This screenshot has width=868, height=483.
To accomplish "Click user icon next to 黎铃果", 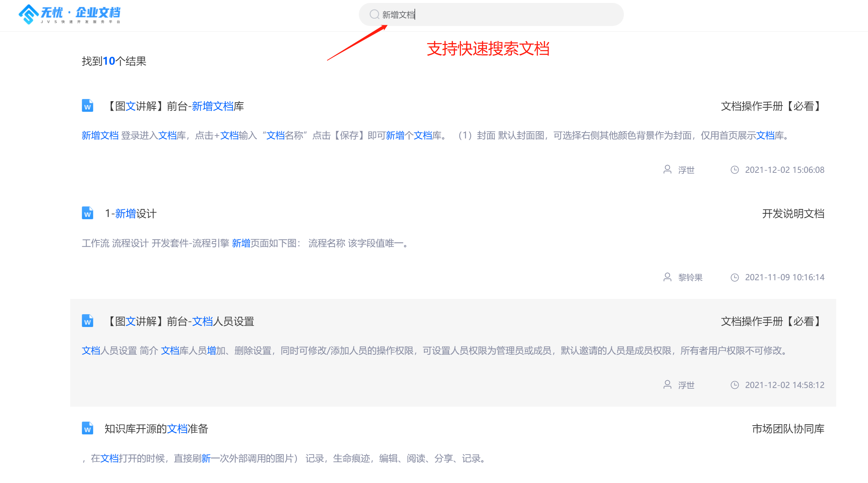I will pyautogui.click(x=667, y=277).
